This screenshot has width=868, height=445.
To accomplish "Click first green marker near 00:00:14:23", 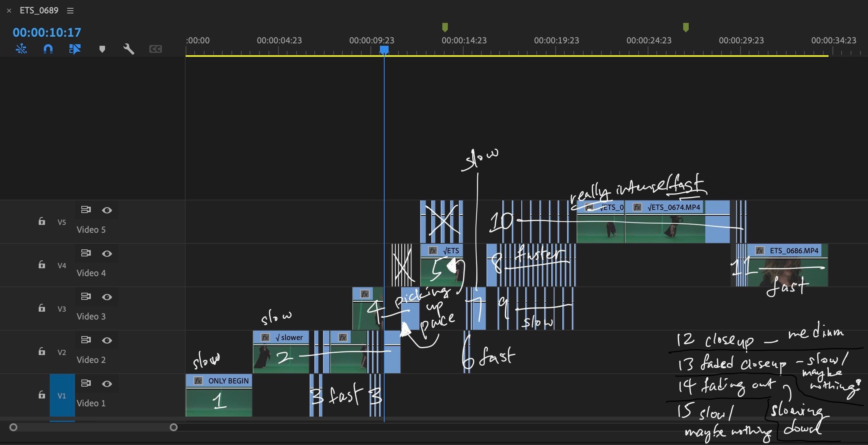I will (x=445, y=27).
